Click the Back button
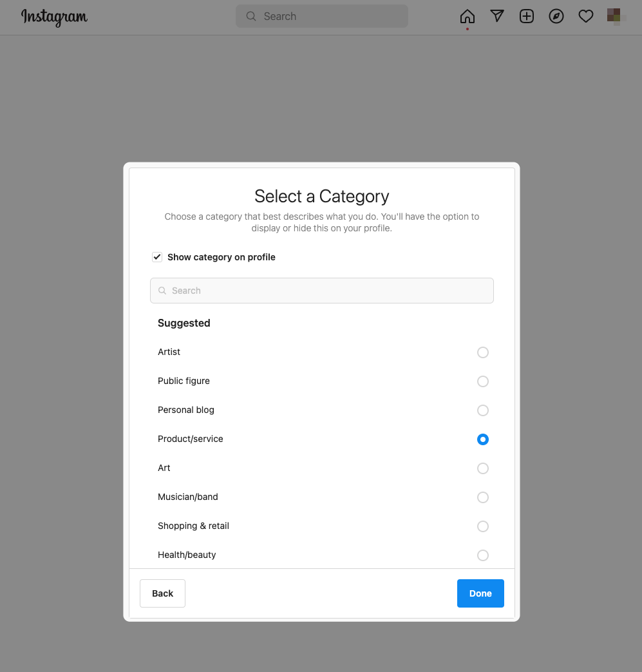 pos(162,593)
